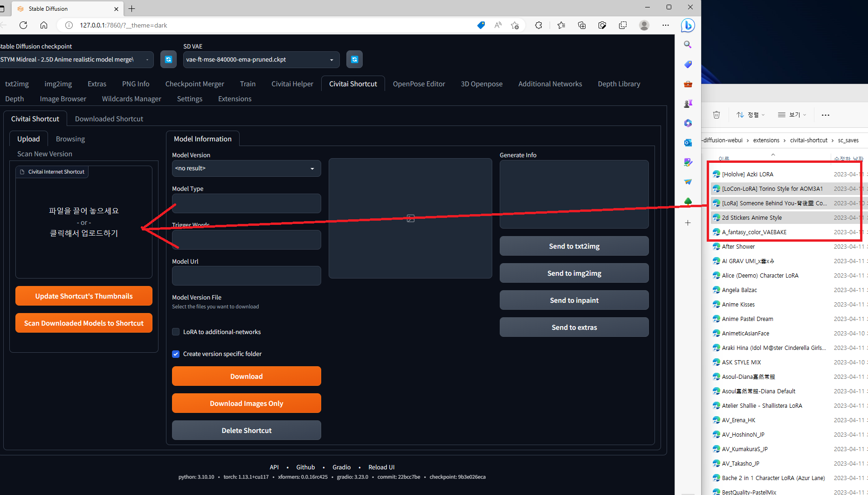View site information icon in address bar
The height and width of the screenshot is (495, 868).
pyautogui.click(x=69, y=25)
